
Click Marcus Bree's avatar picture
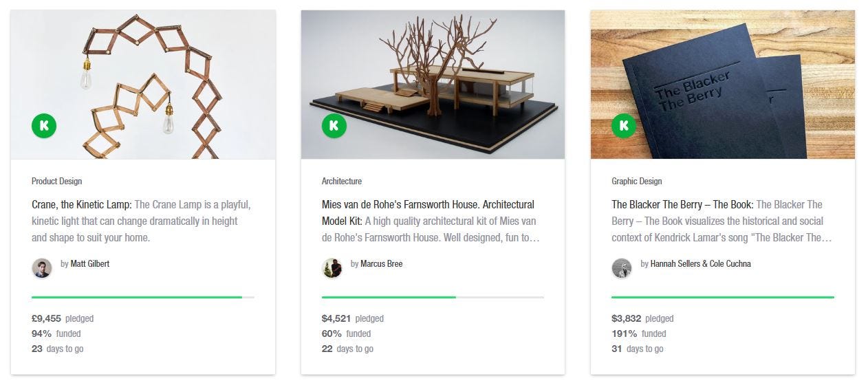(x=332, y=268)
